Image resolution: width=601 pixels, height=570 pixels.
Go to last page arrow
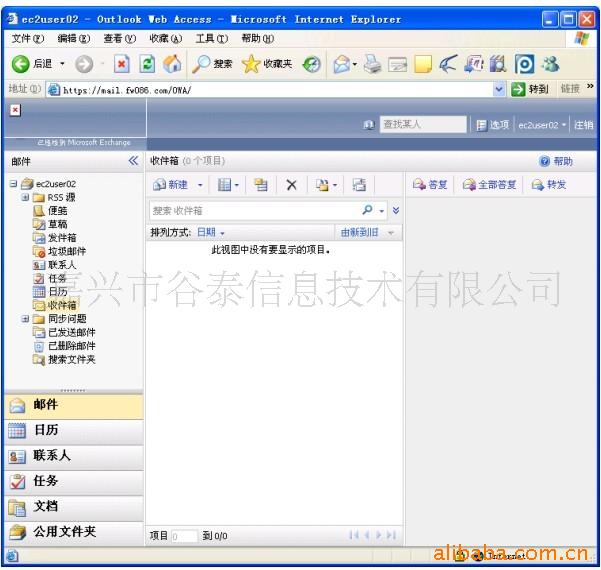pyautogui.click(x=391, y=535)
